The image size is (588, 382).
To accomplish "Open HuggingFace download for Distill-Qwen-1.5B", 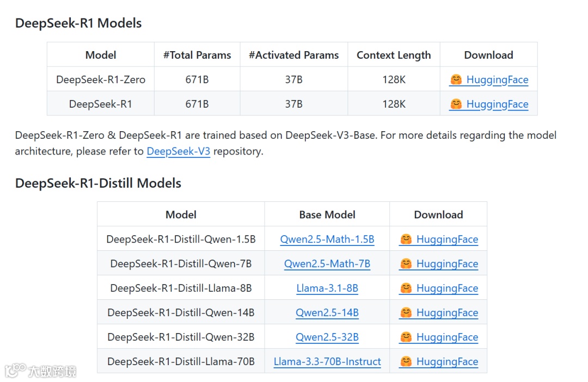I will [438, 239].
